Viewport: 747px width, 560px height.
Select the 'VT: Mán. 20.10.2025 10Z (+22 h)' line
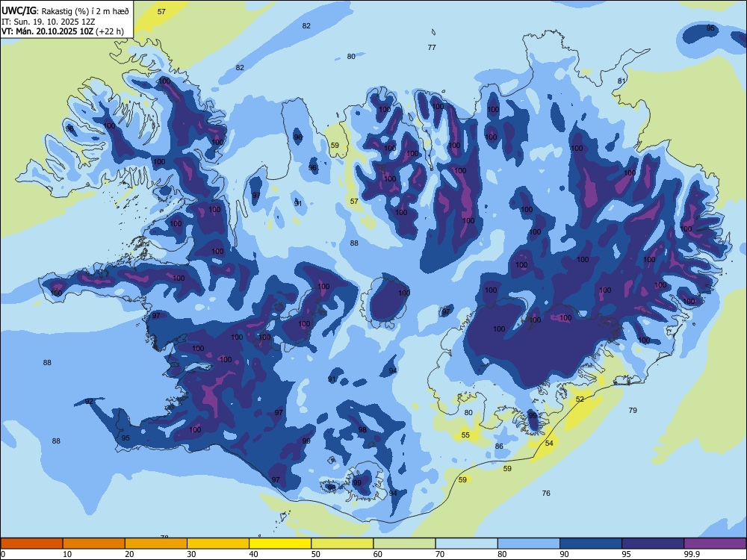[x=63, y=31]
